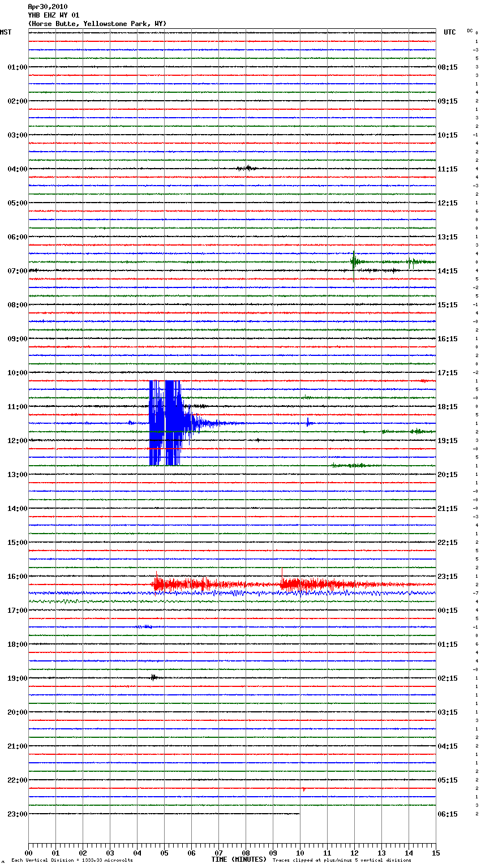Click the TIME (MINUTES) axis label
The width and height of the screenshot is (481, 868).
pos(239,860)
